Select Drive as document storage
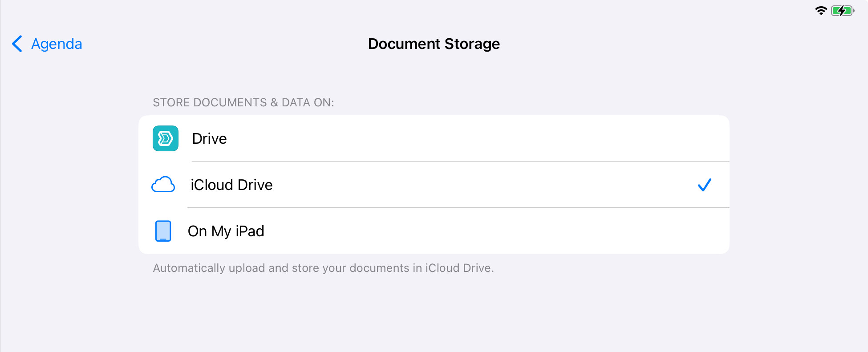Image resolution: width=868 pixels, height=352 pixels. [x=434, y=138]
